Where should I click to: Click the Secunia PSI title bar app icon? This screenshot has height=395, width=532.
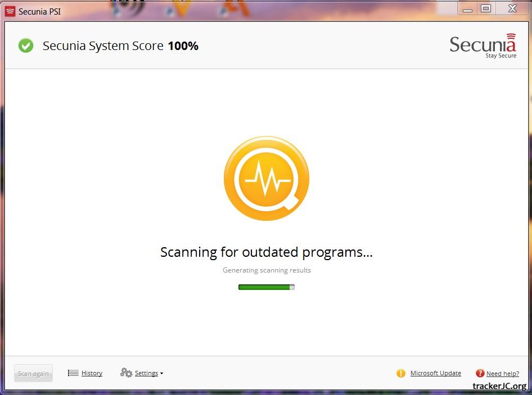tap(10, 11)
